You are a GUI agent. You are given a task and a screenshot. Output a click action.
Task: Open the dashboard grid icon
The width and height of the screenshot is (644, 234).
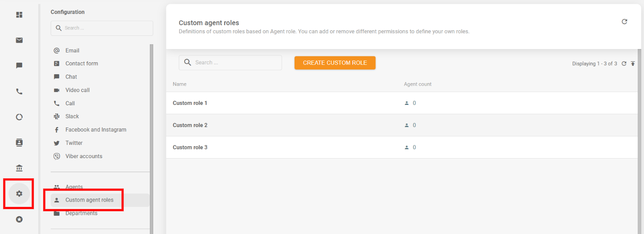click(19, 15)
